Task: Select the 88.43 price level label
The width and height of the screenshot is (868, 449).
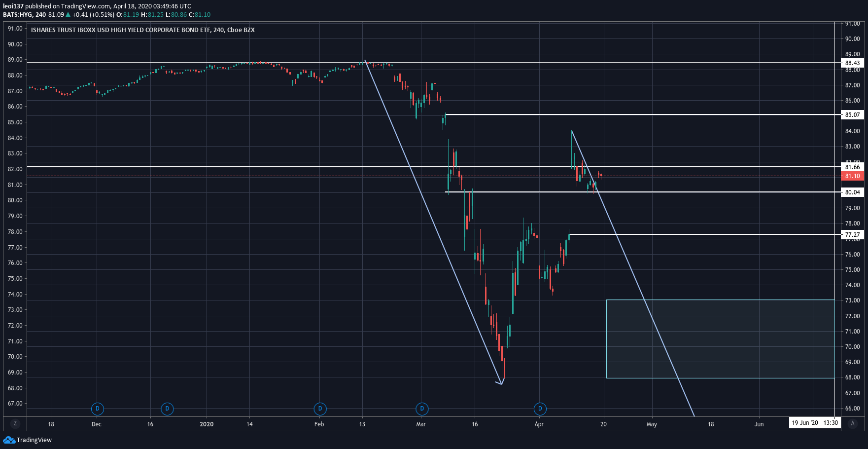Action: click(x=852, y=63)
